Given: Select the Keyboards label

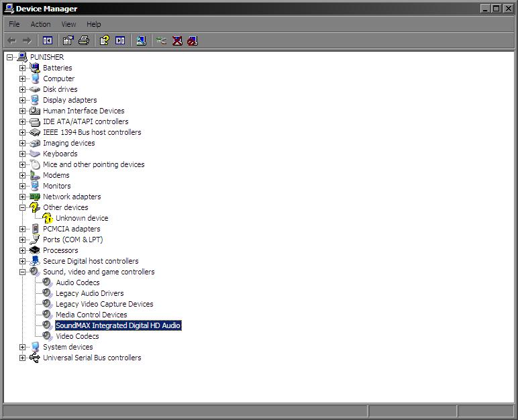Looking at the screenshot, I should (x=60, y=154).
